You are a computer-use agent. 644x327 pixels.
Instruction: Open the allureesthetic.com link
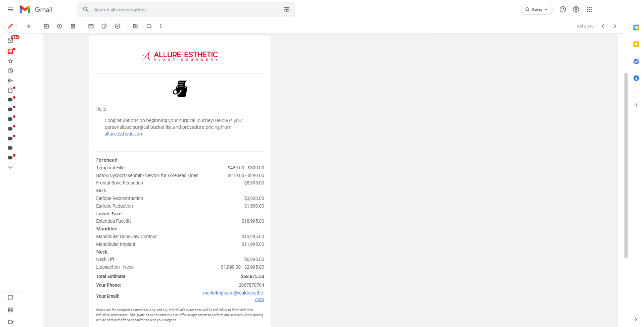tap(124, 134)
